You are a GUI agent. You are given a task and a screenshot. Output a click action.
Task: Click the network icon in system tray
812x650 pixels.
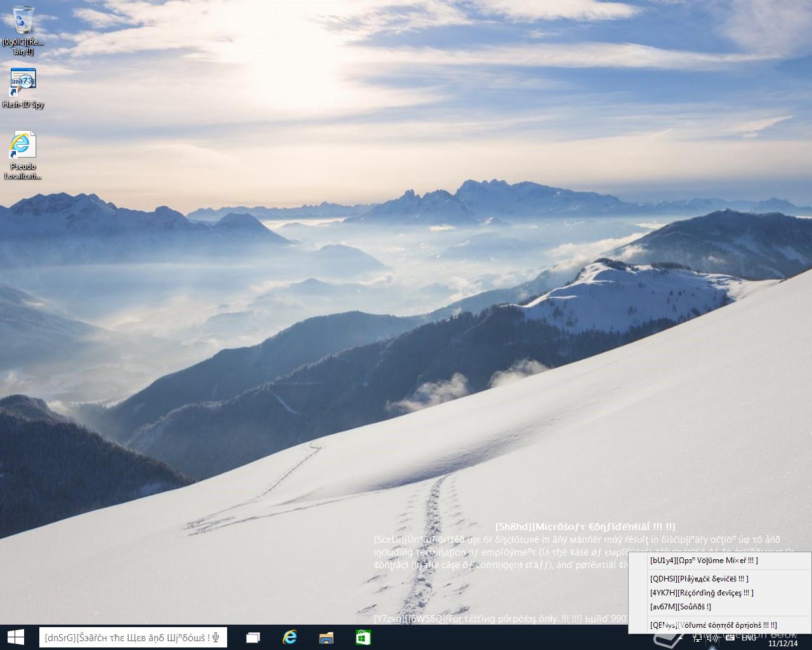[x=697, y=637]
